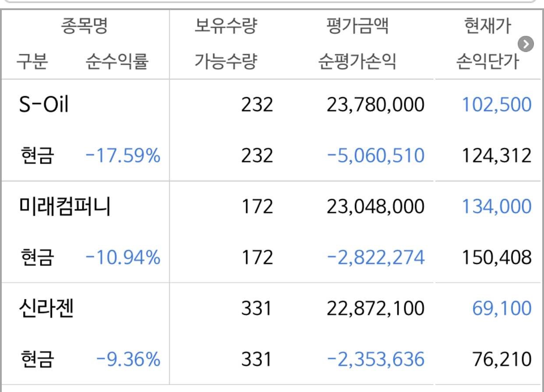Tap the search field at the top
This screenshot has height=392, width=544.
[272, 3]
